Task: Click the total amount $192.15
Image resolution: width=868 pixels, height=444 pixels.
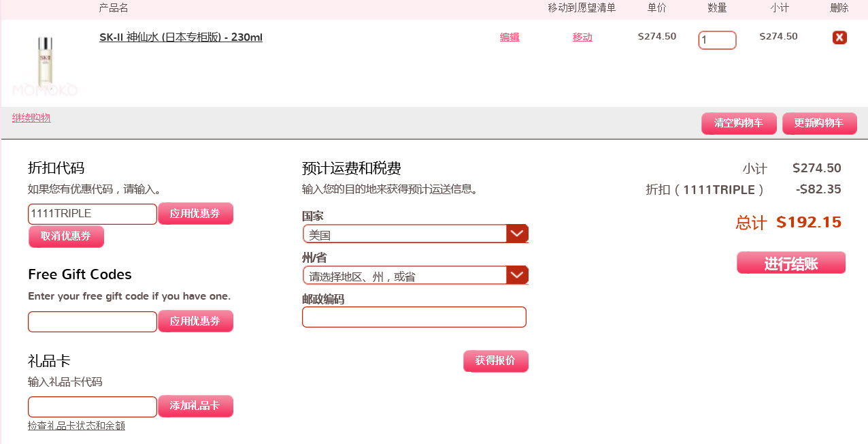Action: tap(809, 223)
